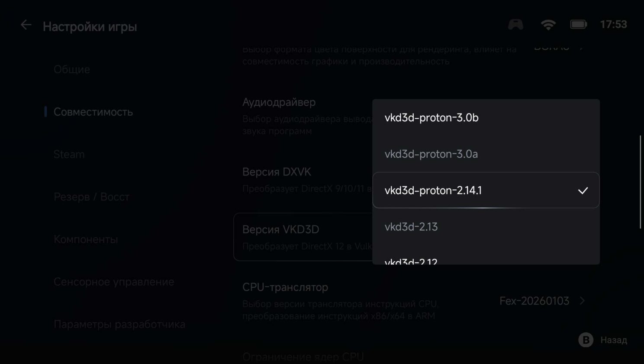Open the Компоненты section
Screen dimensions: 644x364
pos(86,239)
